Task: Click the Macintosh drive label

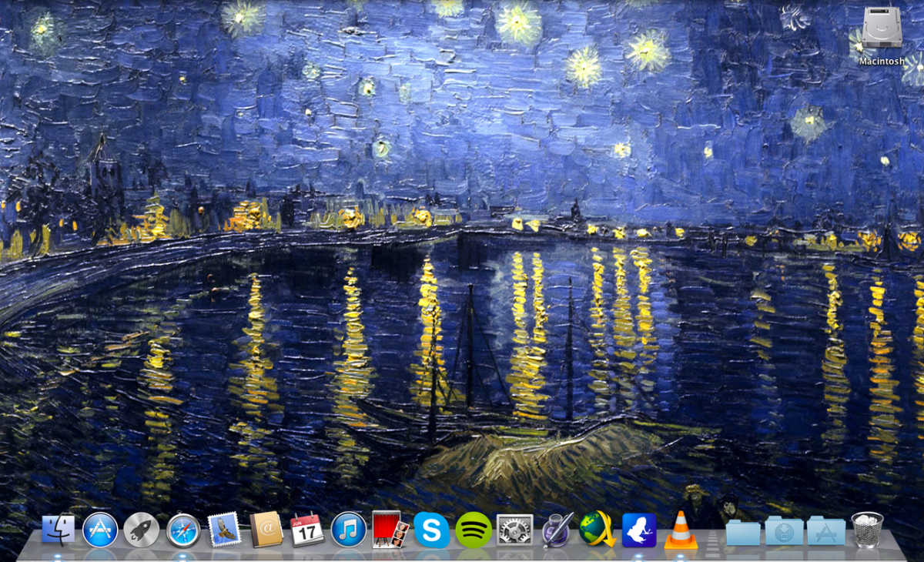Action: (x=882, y=61)
